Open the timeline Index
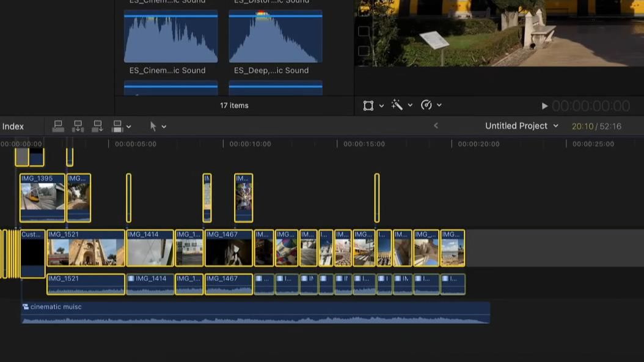Image resolution: width=644 pixels, height=362 pixels. 13,127
